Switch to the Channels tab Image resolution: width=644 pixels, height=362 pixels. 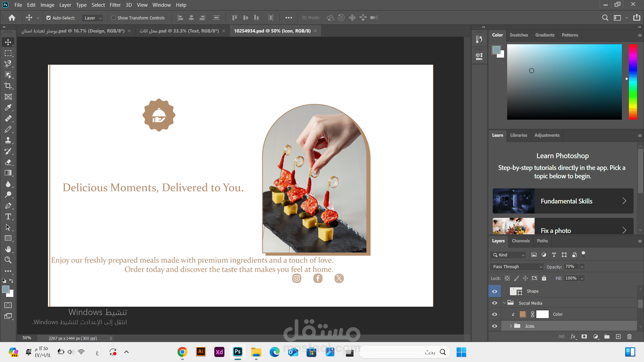tap(521, 241)
